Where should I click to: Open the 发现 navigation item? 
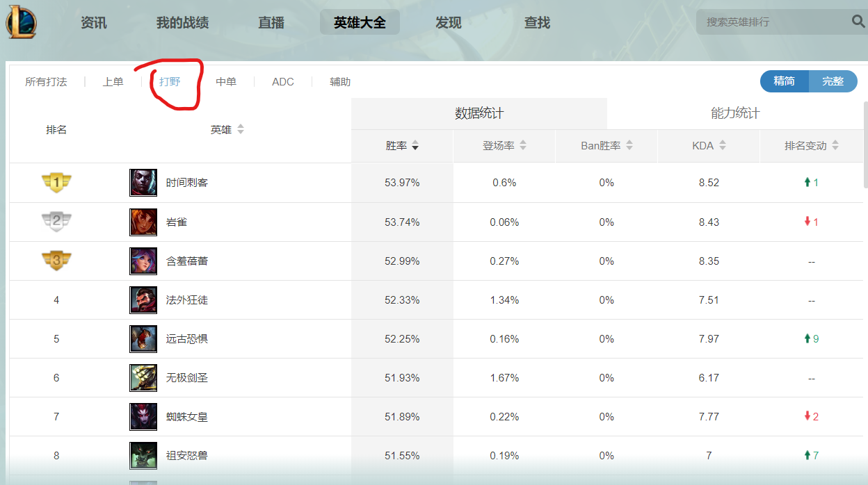point(449,23)
